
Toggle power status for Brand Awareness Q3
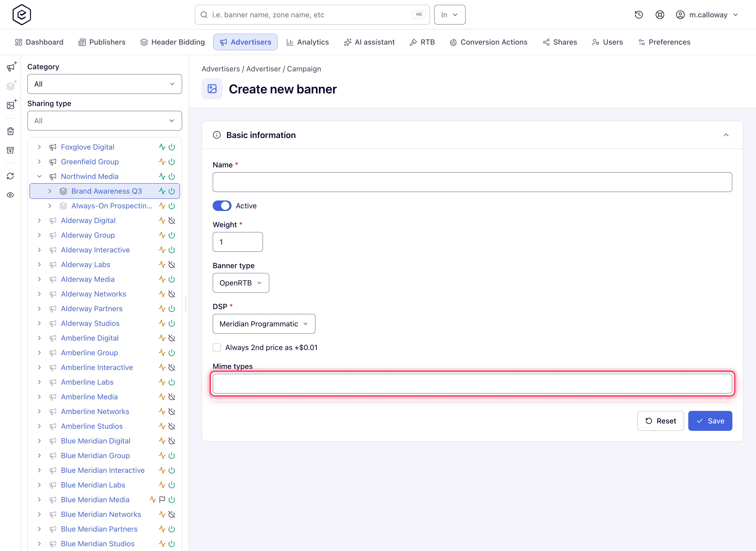pos(172,191)
